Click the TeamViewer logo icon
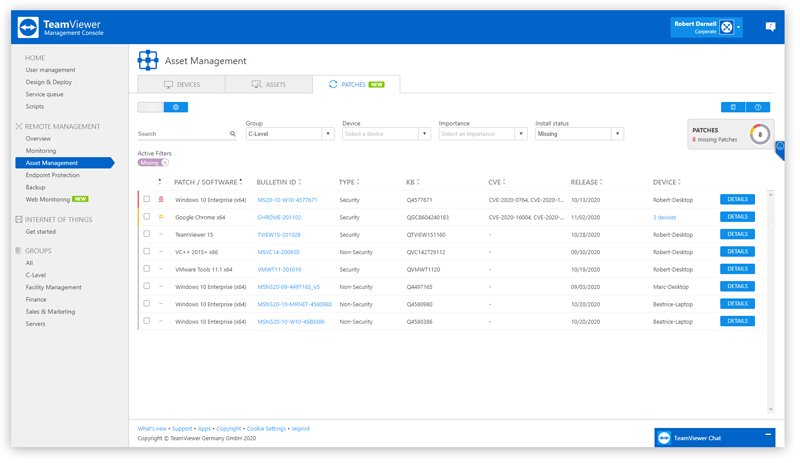 pos(28,28)
